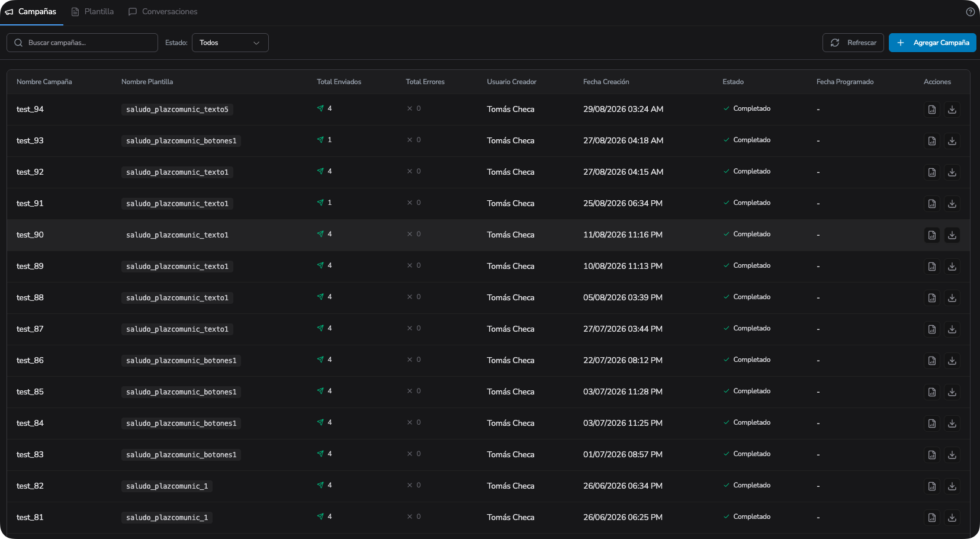Click error count for test_88
Viewport: 980px width, 539px height.
[x=414, y=297]
